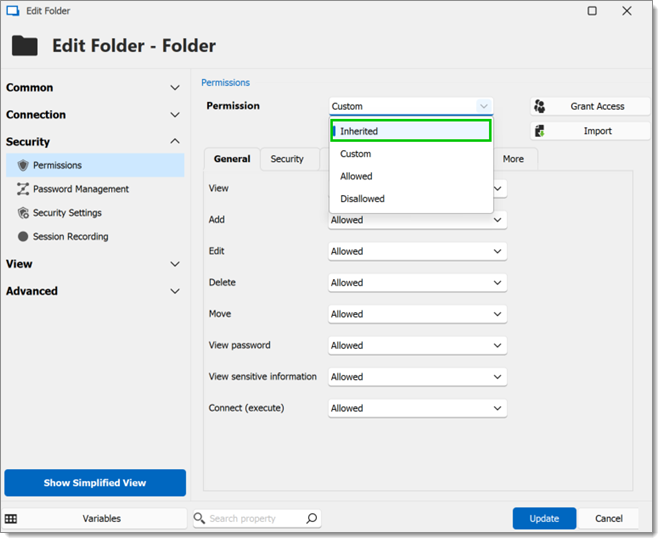The image size is (663, 543).
Task: Click the Variables grid icon
Action: tap(11, 519)
